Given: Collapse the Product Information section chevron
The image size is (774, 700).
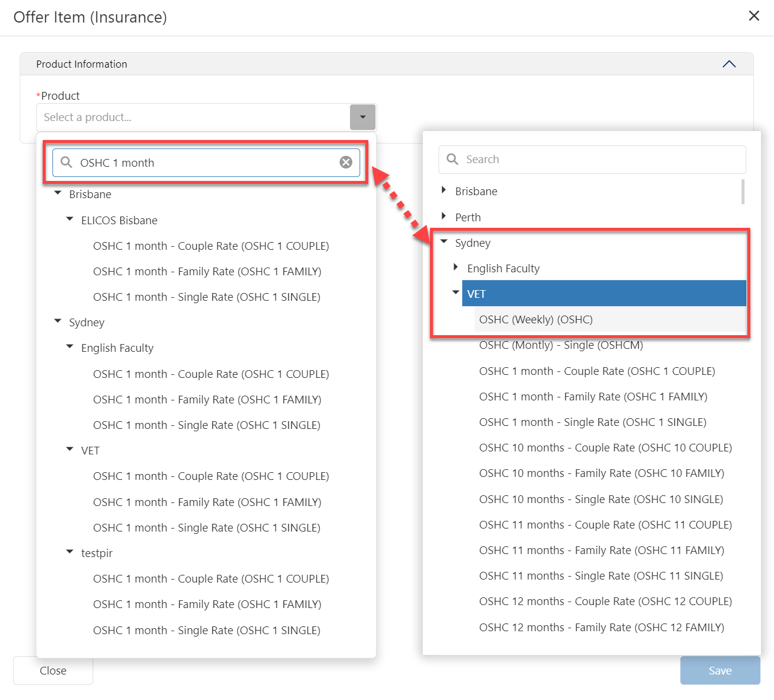Looking at the screenshot, I should (x=729, y=64).
